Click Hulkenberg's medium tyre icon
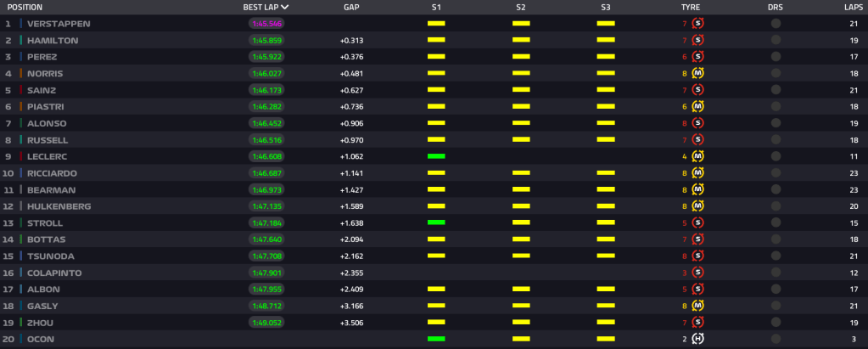 [x=698, y=206]
